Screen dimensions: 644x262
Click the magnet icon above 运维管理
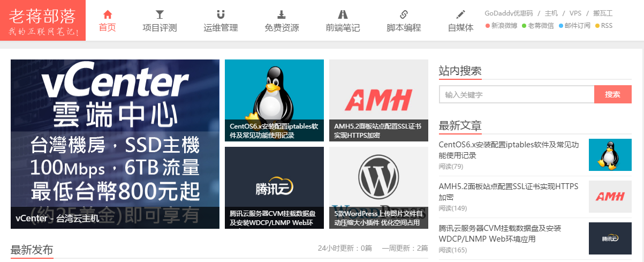[221, 14]
